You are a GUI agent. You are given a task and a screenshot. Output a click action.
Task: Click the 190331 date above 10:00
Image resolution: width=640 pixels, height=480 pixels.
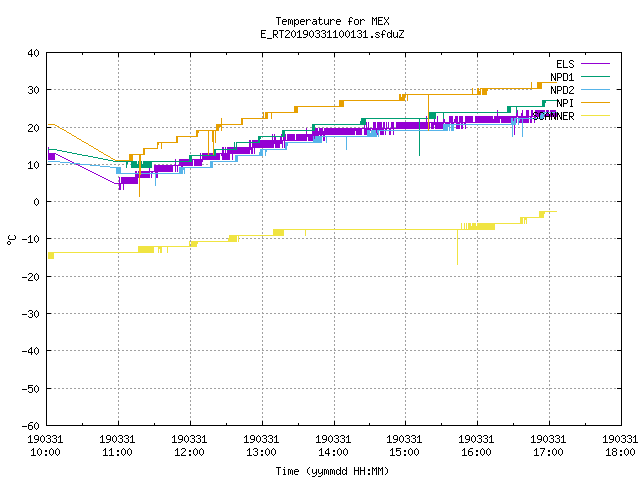[x=45, y=439]
